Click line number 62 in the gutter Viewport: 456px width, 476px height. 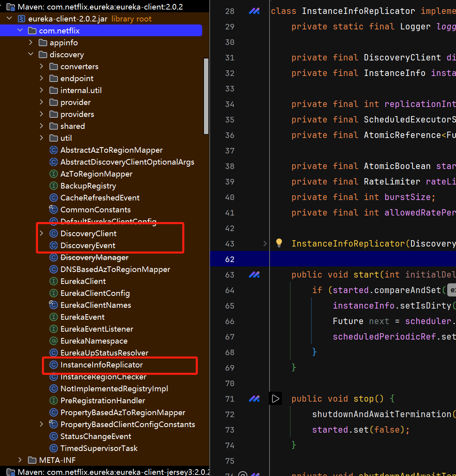click(x=230, y=259)
